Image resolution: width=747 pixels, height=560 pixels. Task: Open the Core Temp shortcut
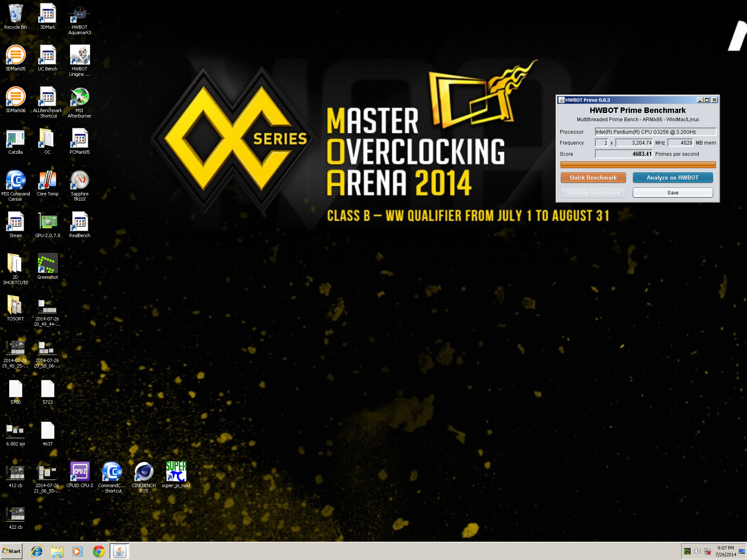[48, 183]
